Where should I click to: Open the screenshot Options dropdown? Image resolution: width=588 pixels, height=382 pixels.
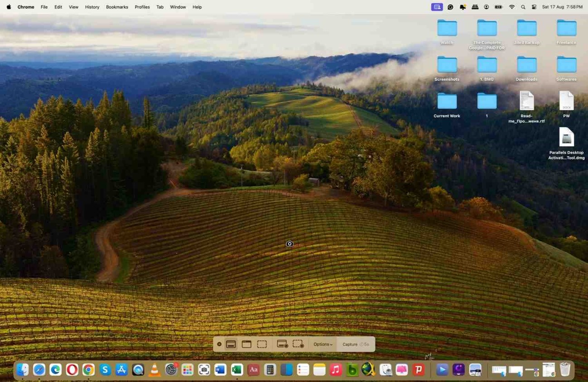(323, 344)
